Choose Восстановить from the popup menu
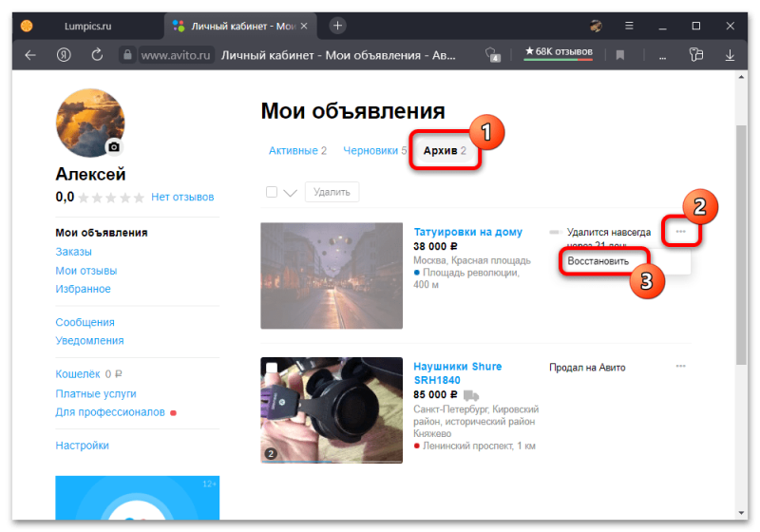760x532 pixels. 598,261
